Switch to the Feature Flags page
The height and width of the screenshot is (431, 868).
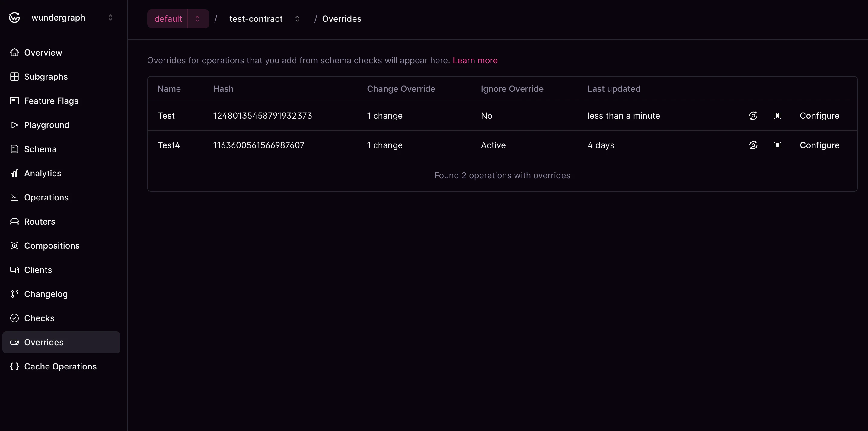(51, 101)
